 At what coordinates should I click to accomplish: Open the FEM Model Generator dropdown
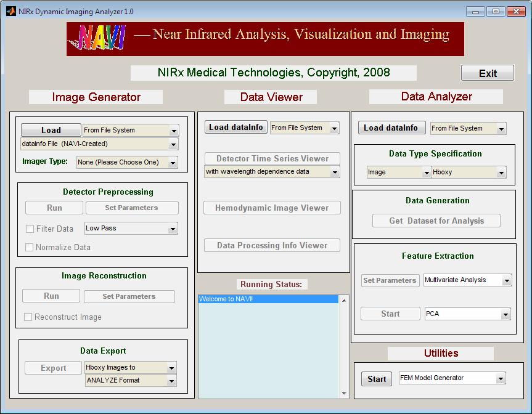(x=452, y=378)
